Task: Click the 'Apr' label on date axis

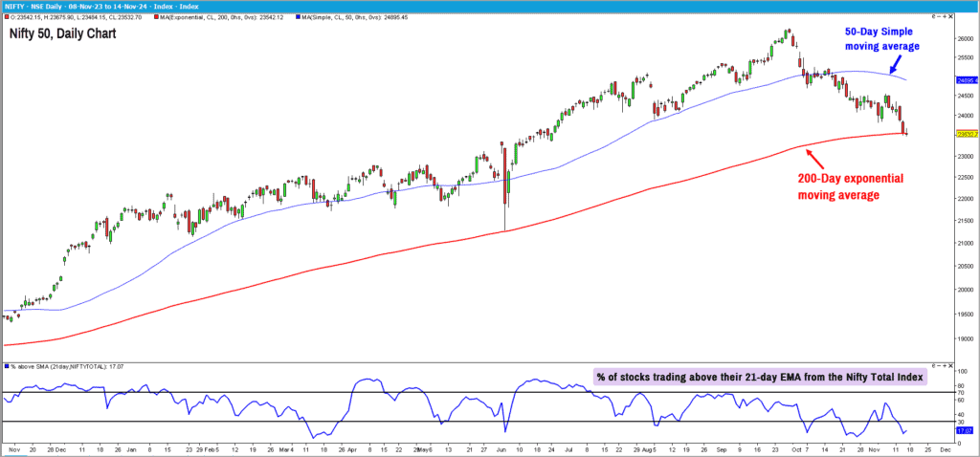Action: point(350,449)
